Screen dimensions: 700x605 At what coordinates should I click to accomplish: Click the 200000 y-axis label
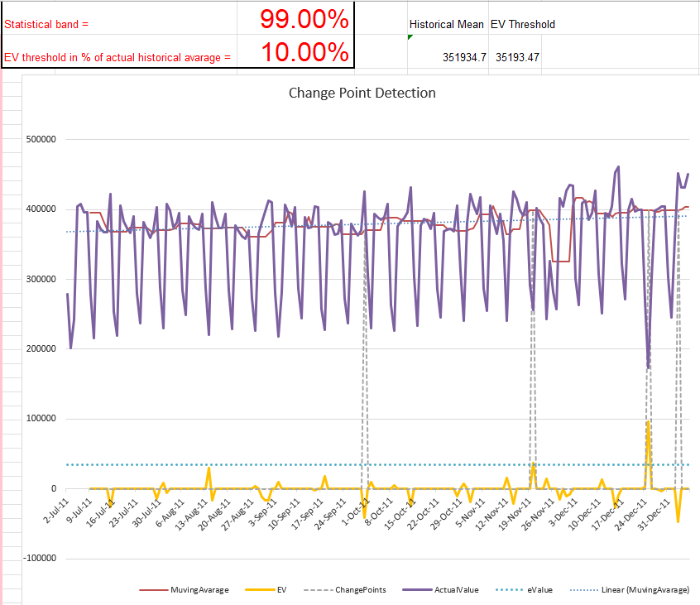(x=41, y=348)
